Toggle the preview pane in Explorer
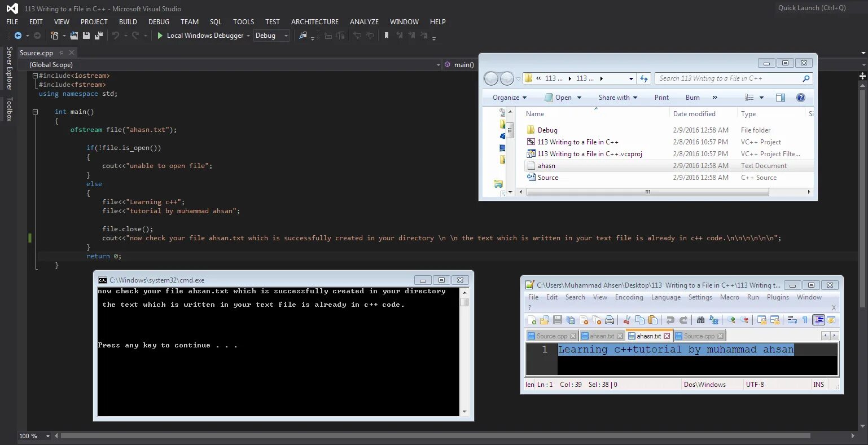The image size is (868, 445). point(781,98)
